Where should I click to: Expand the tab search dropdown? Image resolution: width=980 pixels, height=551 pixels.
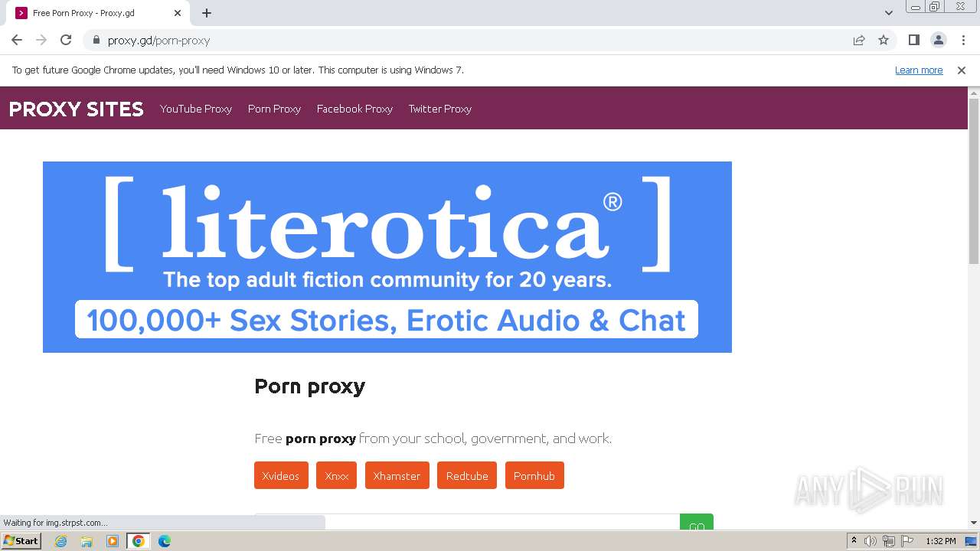click(888, 13)
